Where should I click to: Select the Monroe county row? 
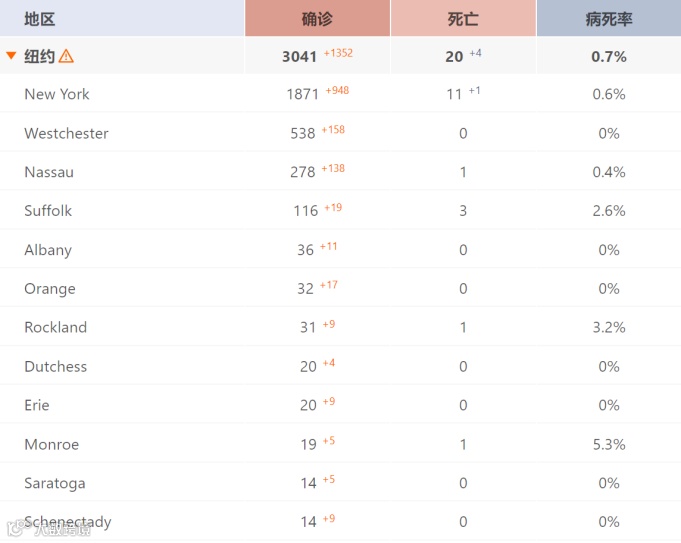[x=340, y=444]
